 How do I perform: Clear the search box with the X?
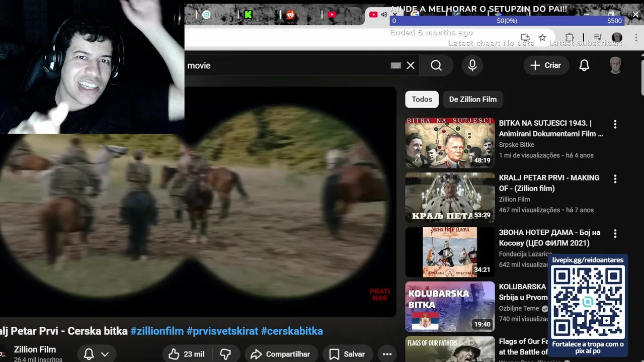pos(411,65)
